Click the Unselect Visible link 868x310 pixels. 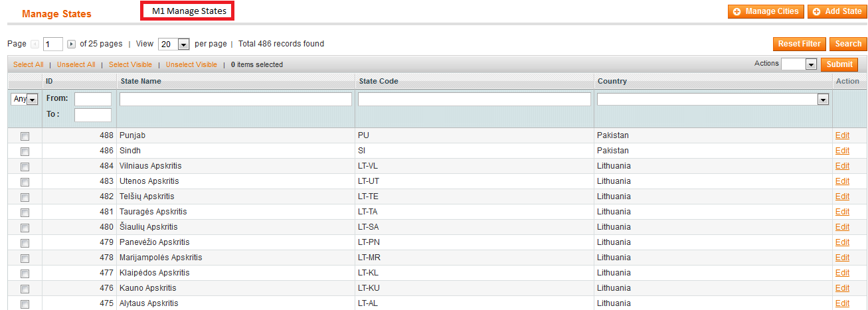pos(191,65)
